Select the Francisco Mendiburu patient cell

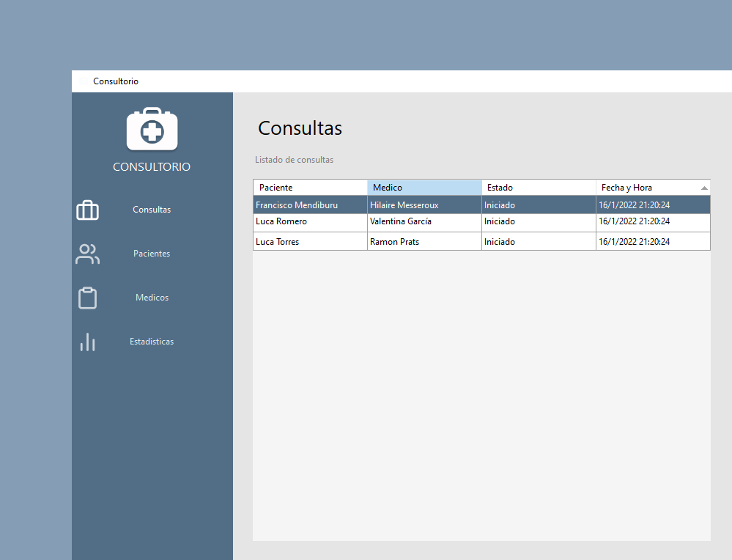[x=297, y=205]
